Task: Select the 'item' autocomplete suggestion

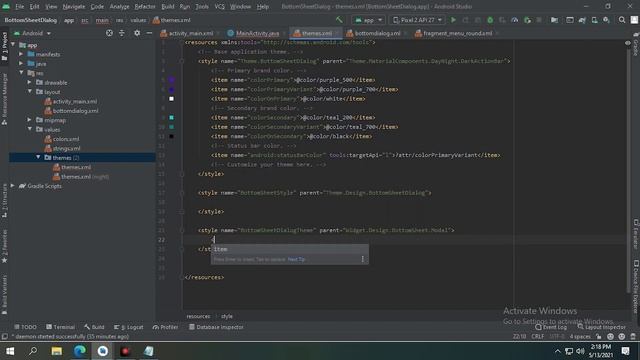Action: 290,249
